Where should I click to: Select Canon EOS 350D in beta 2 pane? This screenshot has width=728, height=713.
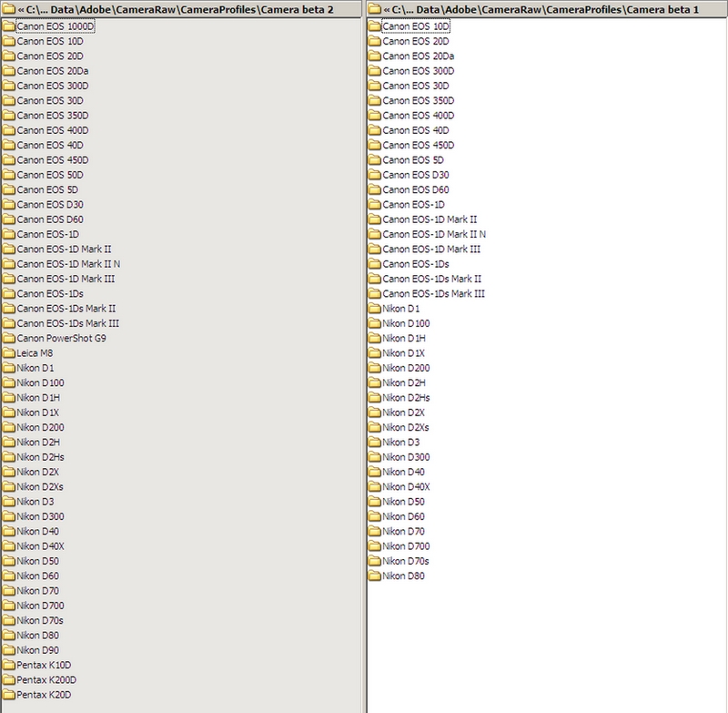pyautogui.click(x=53, y=116)
